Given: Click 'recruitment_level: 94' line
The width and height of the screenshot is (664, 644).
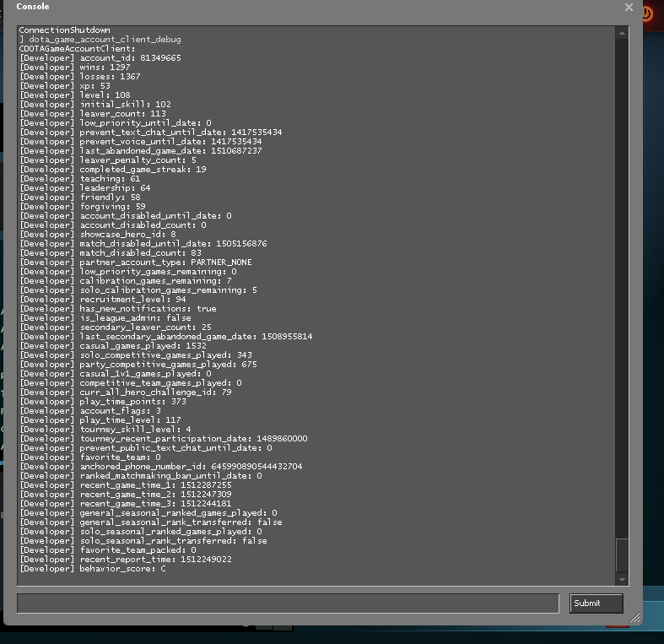Looking at the screenshot, I should click(103, 300).
